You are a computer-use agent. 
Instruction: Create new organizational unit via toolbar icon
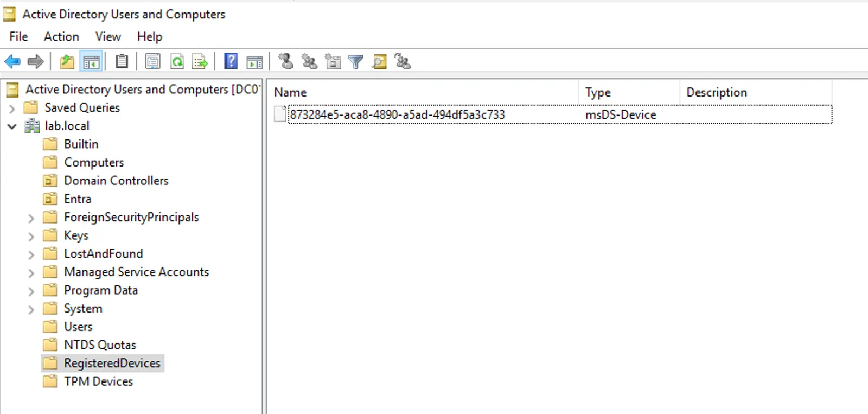(x=333, y=62)
